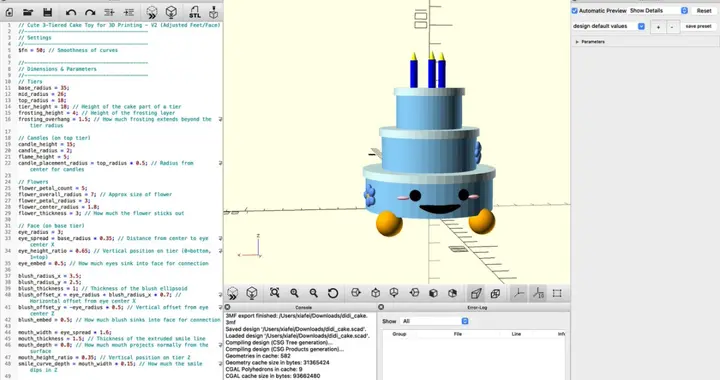Switch to the Back view
This screenshot has width=720, height=380.
tap(453, 293)
